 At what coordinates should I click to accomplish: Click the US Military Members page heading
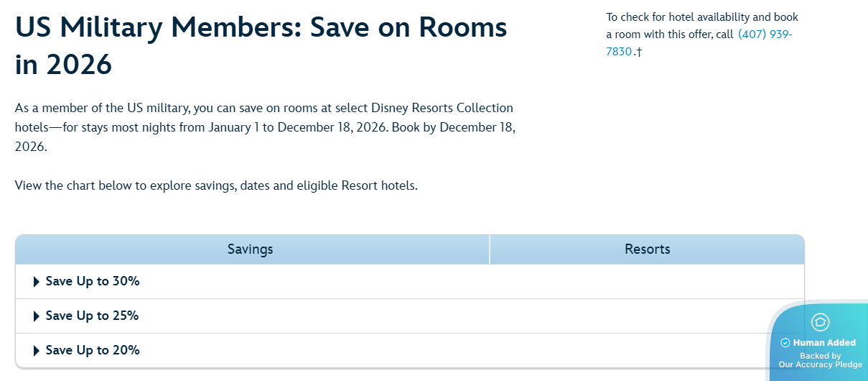261,46
